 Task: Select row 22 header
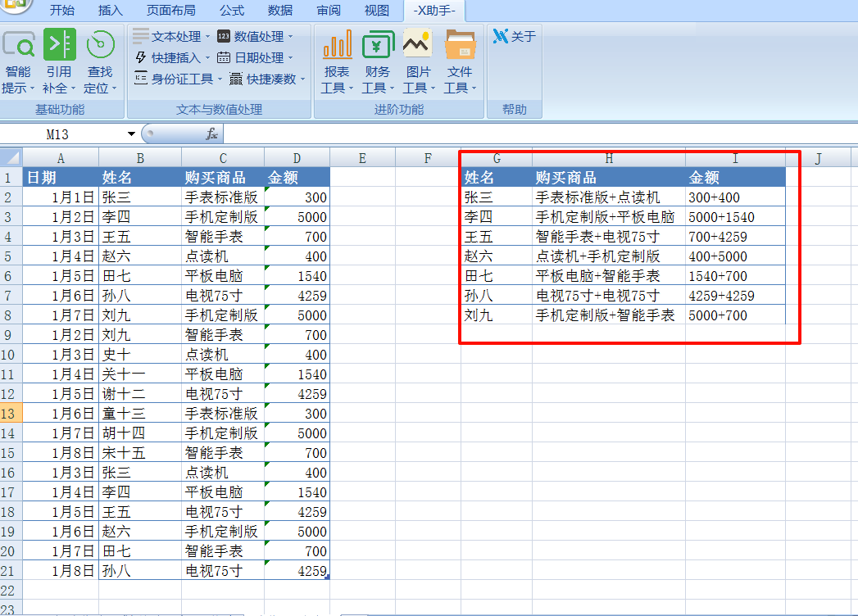point(11,591)
